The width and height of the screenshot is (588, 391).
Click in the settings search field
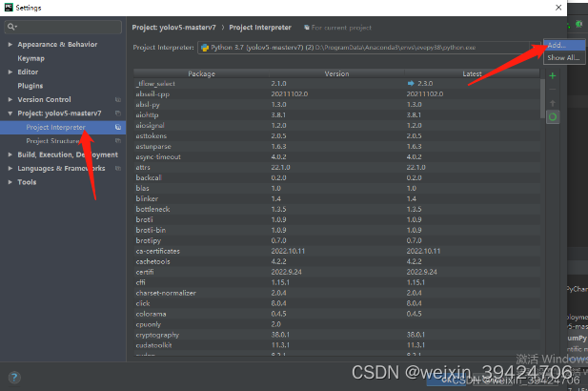pos(63,27)
